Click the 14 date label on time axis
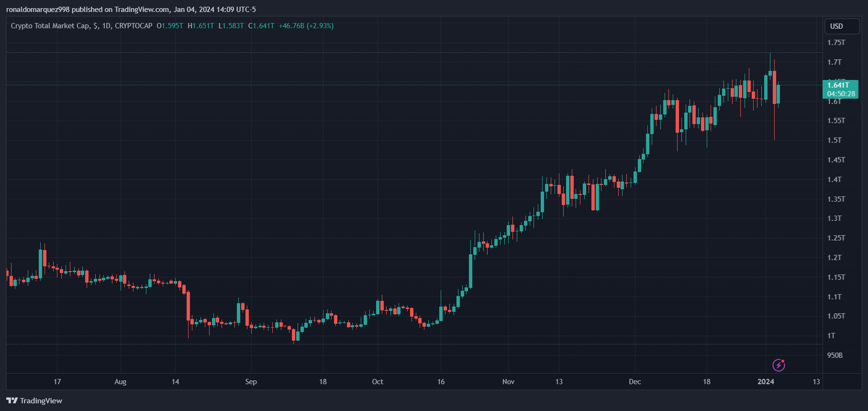 click(x=175, y=382)
